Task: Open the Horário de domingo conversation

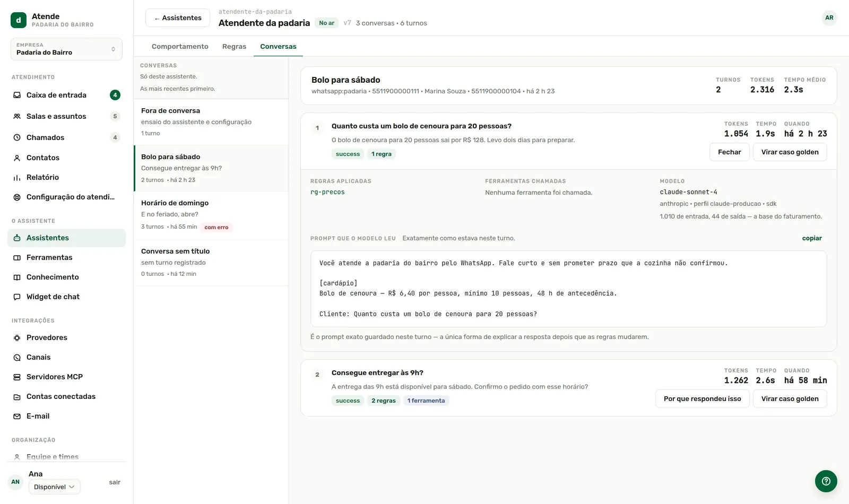Action: [211, 215]
